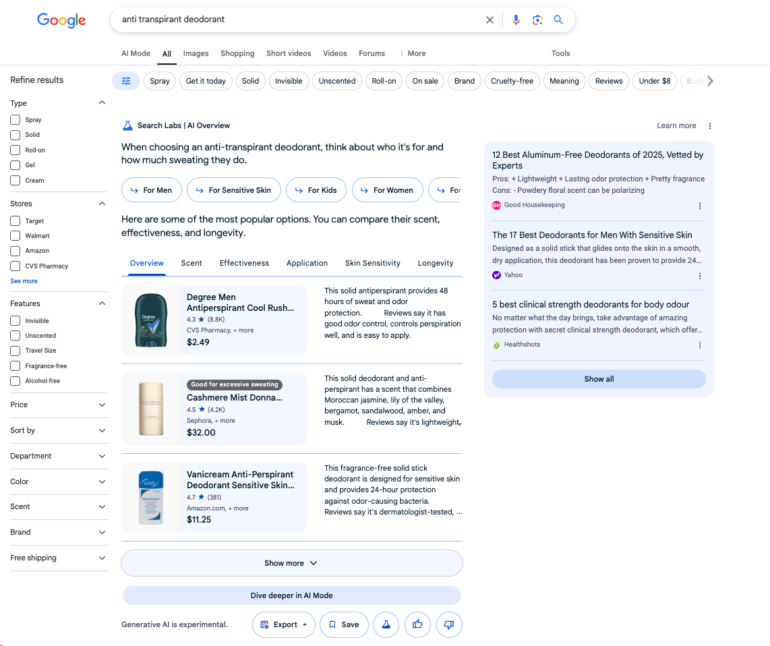Check the Target store filter
Screen dimensions: 770x646
coord(15,221)
